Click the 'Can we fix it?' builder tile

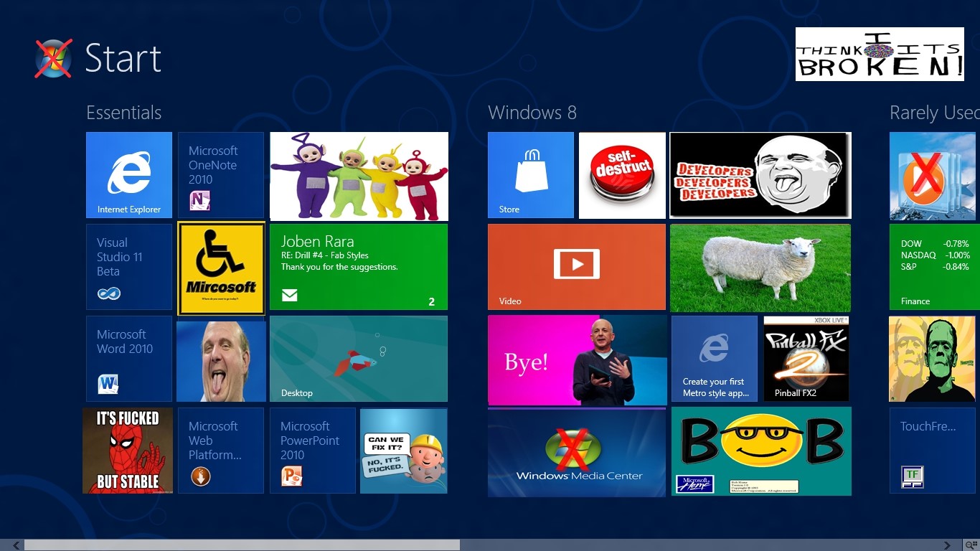pos(404,451)
